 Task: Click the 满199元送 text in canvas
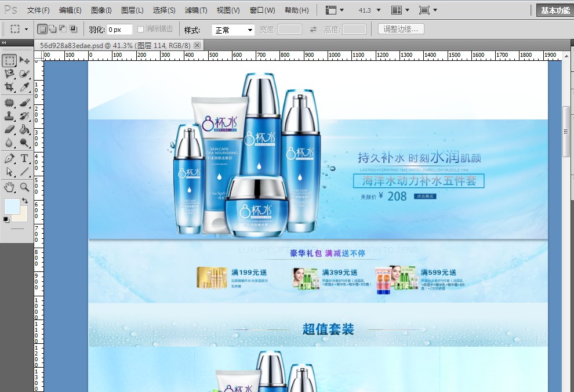tap(249, 273)
